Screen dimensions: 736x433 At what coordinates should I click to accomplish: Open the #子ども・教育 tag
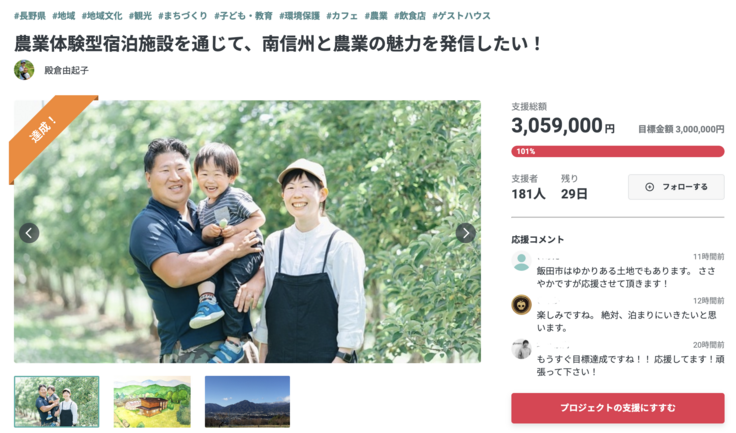(x=243, y=16)
